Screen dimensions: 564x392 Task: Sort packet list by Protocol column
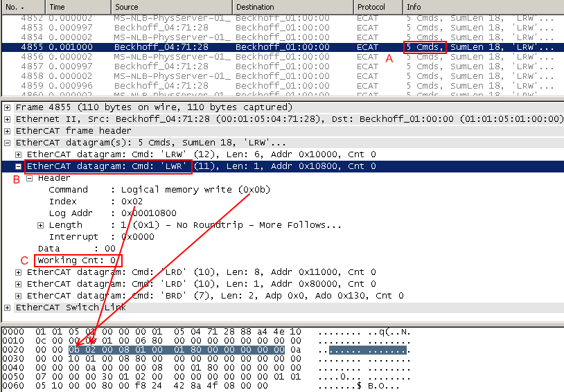click(378, 7)
